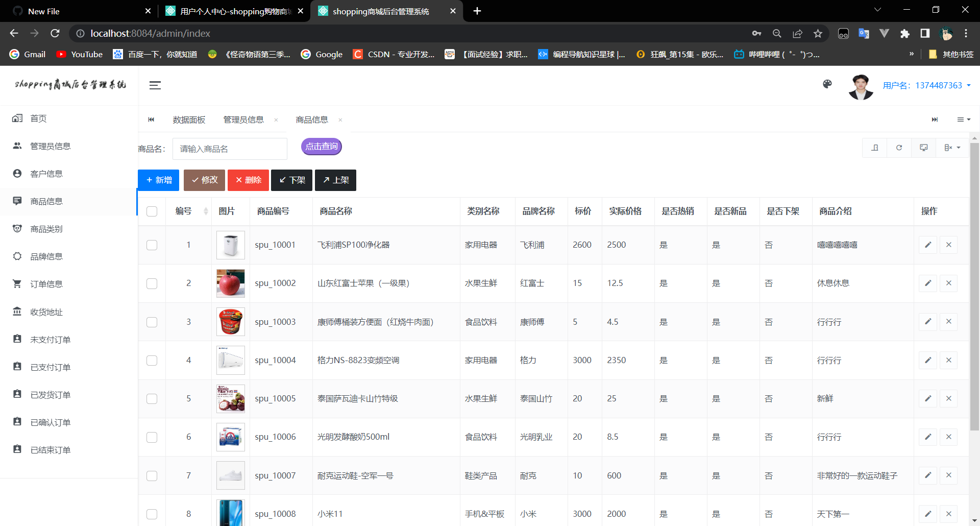Click the 商品名 search input field

pos(230,149)
